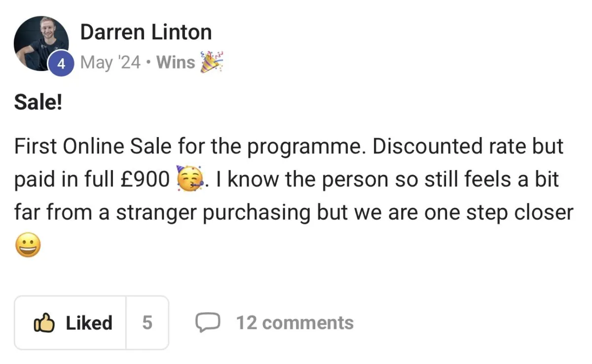The width and height of the screenshot is (592, 364).
Task: View the 5 likes count
Action: point(148,323)
